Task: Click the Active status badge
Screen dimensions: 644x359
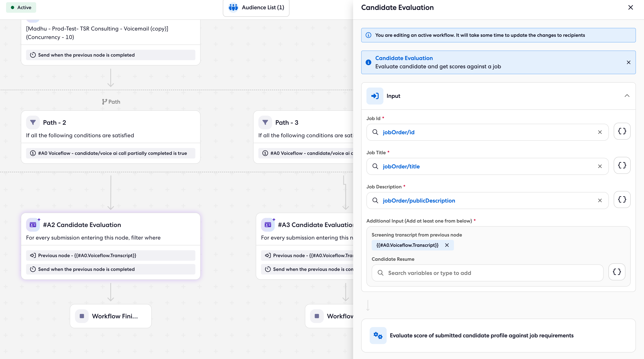Action: pos(21,7)
